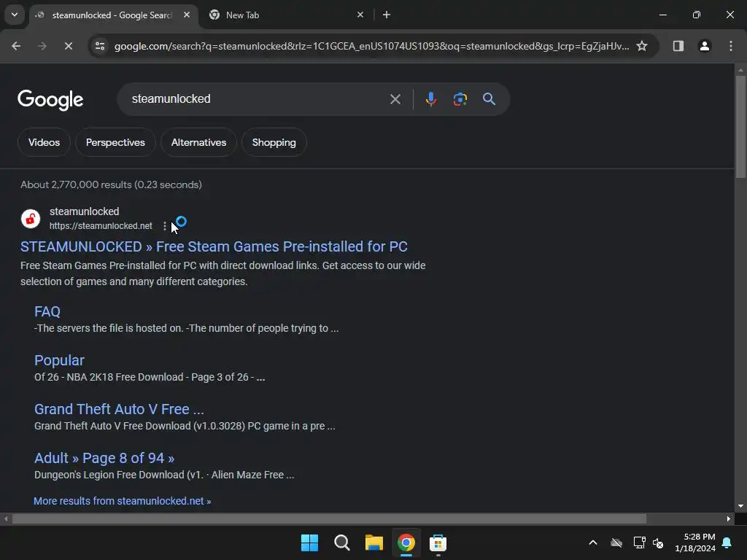747x560 pixels.
Task: Click the horizontal scrollbar thumb
Action: [329, 518]
